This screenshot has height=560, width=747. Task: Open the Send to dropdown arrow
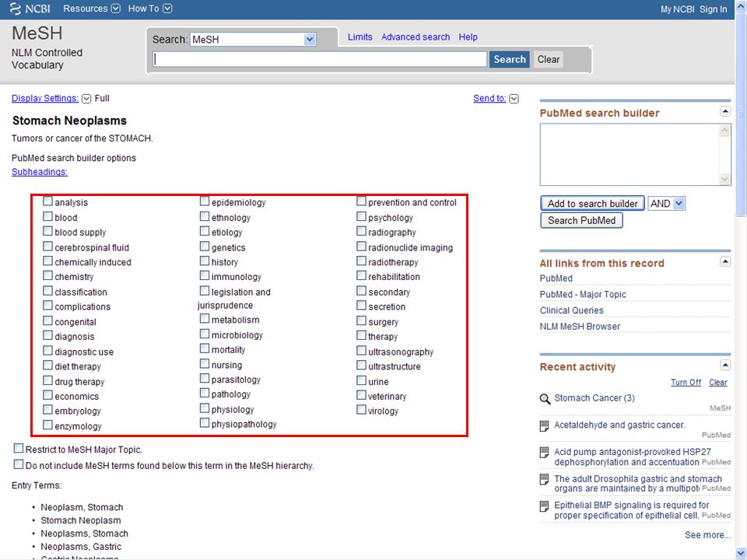point(514,99)
